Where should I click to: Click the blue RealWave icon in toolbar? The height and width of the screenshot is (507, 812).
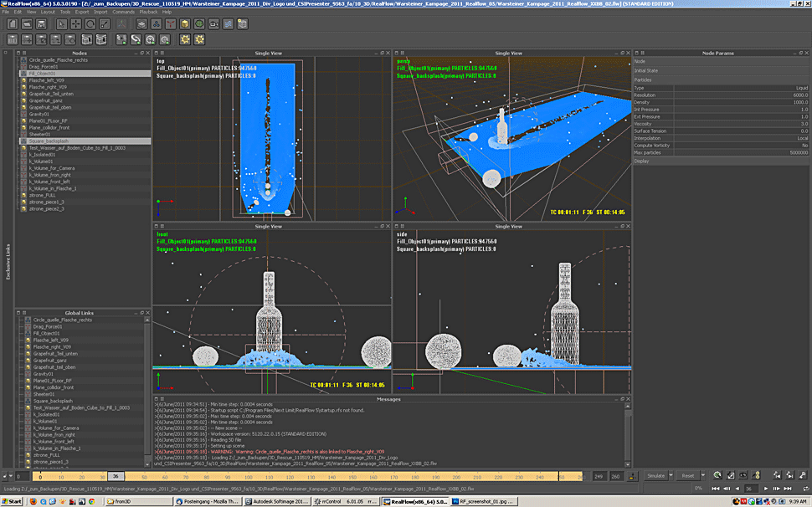point(229,24)
